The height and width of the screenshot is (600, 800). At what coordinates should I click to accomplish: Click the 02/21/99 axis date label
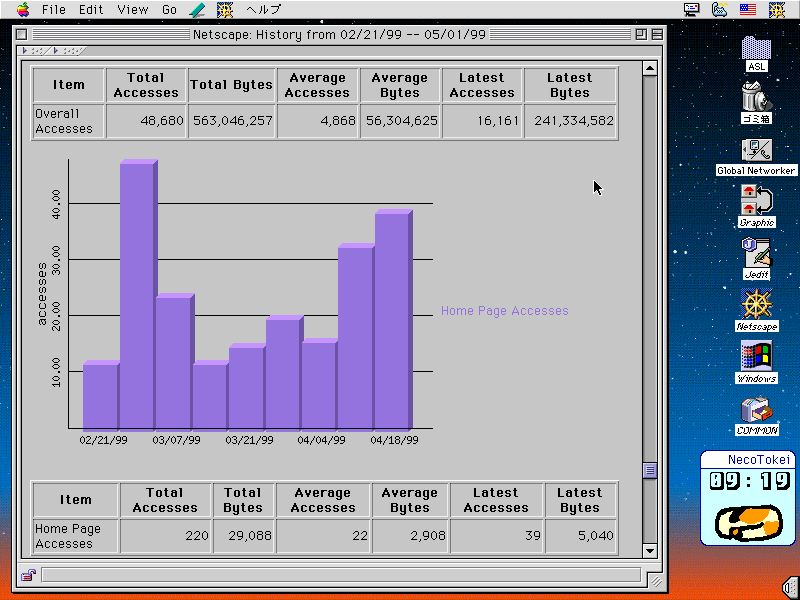(x=104, y=440)
